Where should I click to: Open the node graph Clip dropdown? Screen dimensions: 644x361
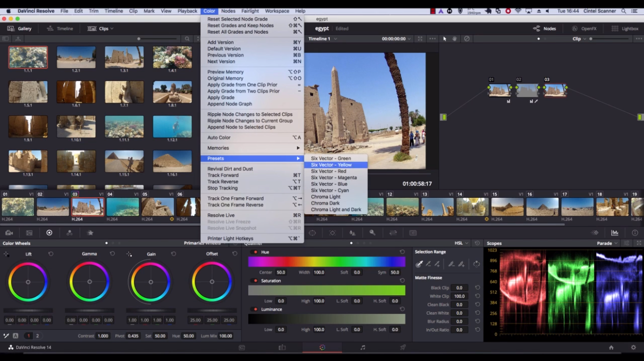pyautogui.click(x=579, y=39)
